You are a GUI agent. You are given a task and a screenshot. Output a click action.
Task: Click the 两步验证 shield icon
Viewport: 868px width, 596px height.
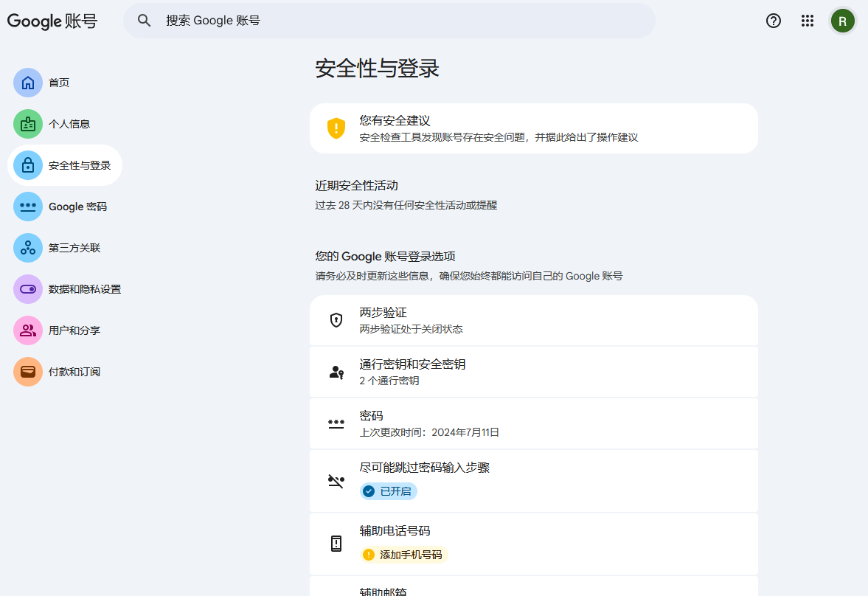click(x=336, y=320)
